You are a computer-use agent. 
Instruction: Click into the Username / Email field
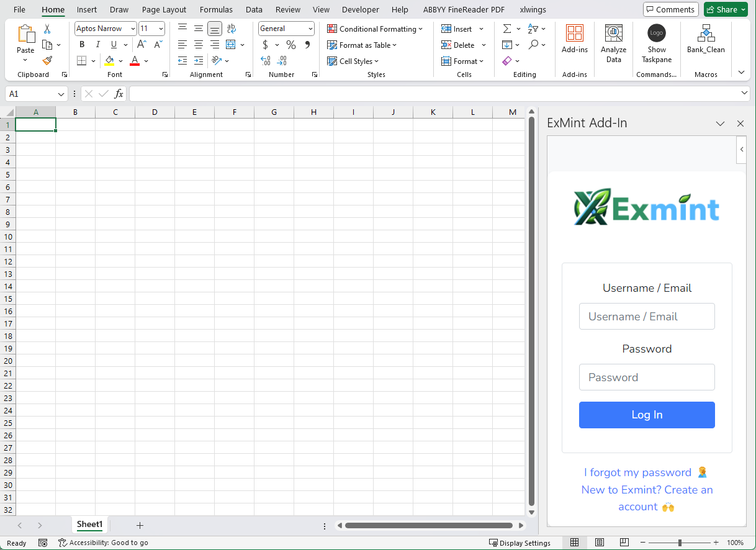pyautogui.click(x=647, y=317)
